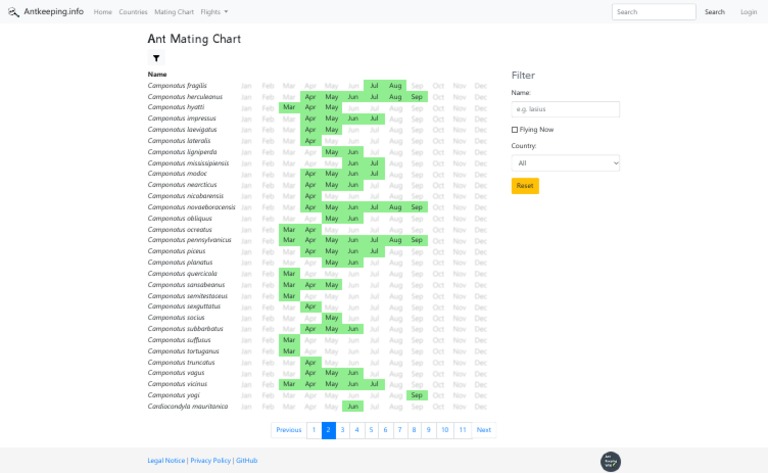768x473 pixels.
Task: Jump to page 5 in pagination
Action: 370,430
